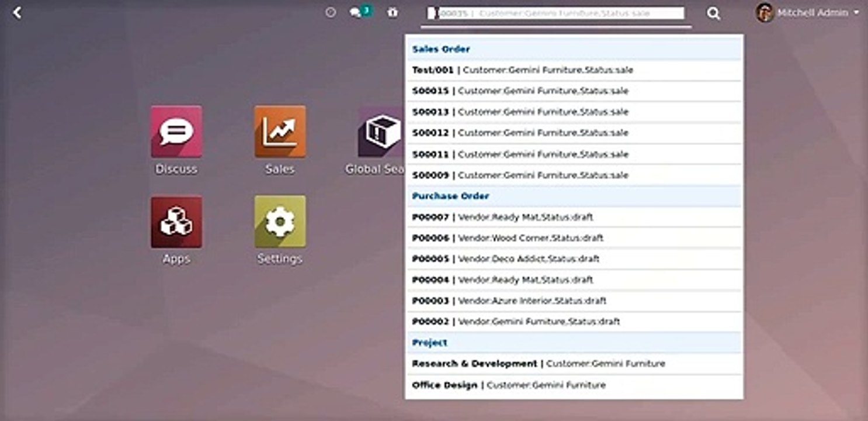
Task: Open the Research & Development project result
Action: coord(574,364)
